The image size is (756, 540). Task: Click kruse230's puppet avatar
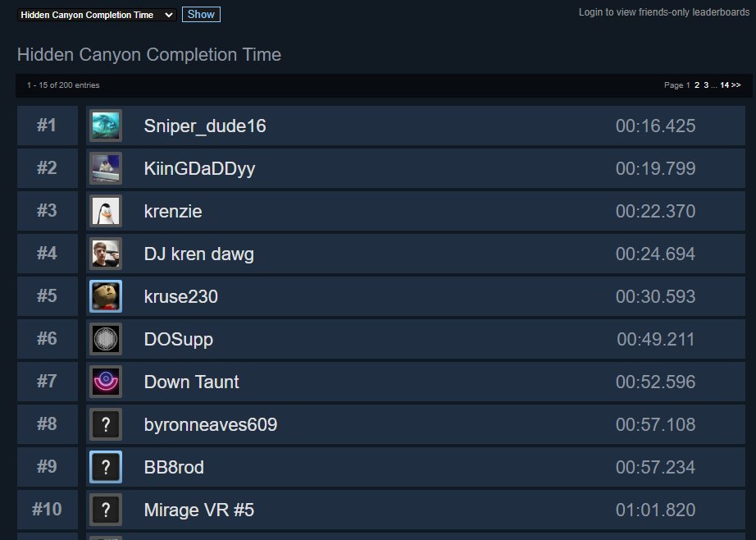click(106, 296)
